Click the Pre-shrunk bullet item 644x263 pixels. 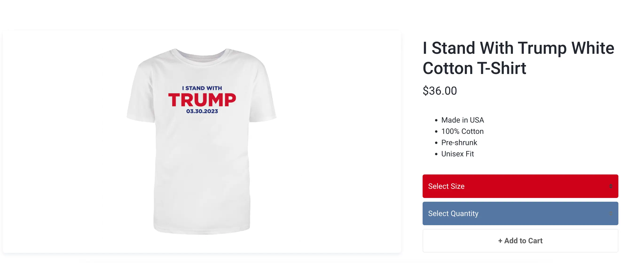click(459, 142)
